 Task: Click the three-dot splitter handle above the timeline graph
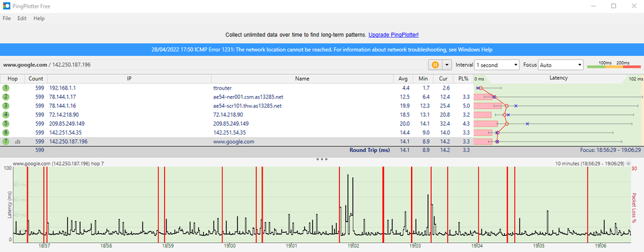tap(322, 159)
